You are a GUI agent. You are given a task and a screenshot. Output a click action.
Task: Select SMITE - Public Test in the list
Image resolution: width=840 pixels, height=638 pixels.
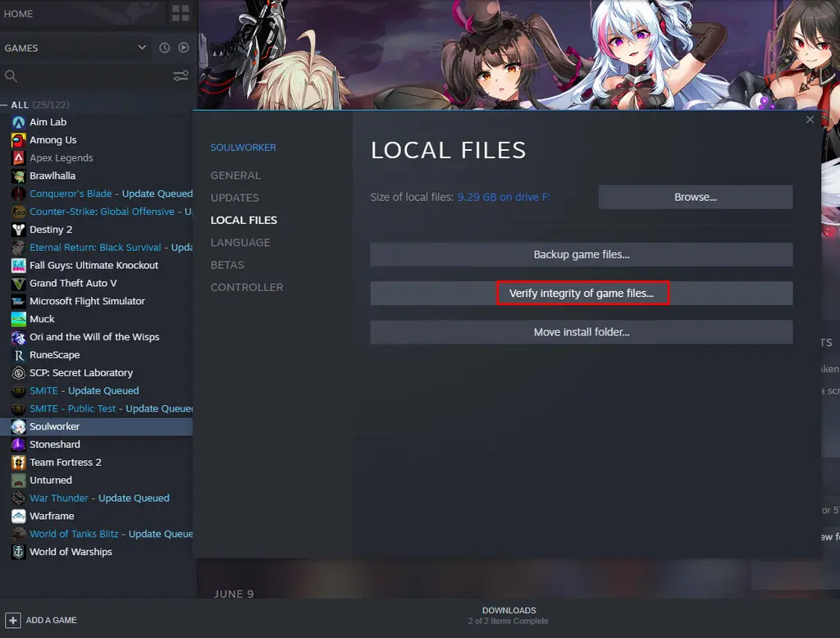[97, 408]
